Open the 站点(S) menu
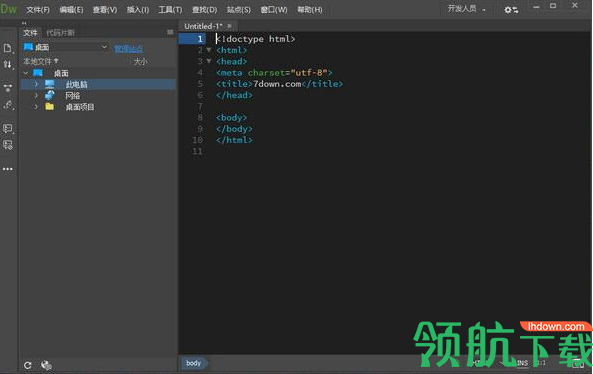Screen dimensions: 593x374 (x=239, y=9)
